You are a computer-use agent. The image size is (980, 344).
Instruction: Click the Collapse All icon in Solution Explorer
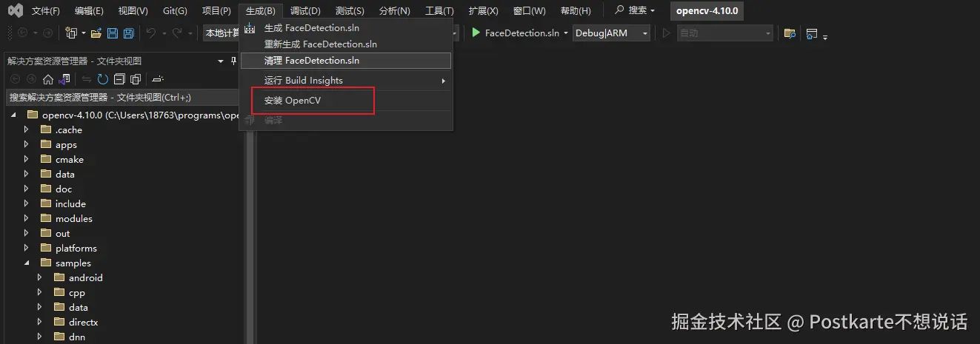coord(119,79)
